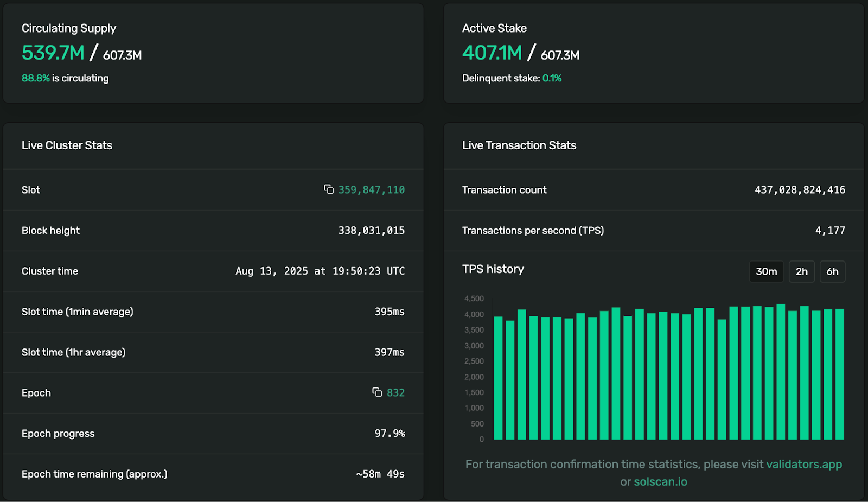Click the 407.1M active stake value
The width and height of the screenshot is (868, 502).
492,53
